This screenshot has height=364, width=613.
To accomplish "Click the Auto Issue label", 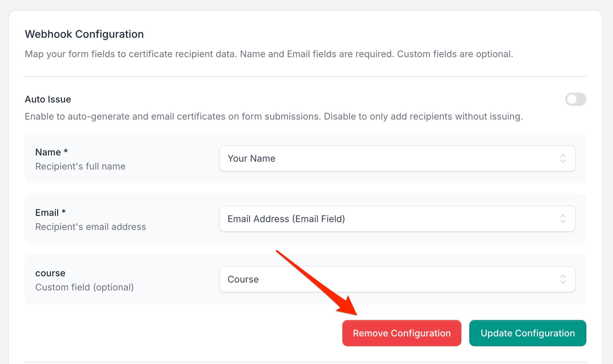I will coord(48,99).
